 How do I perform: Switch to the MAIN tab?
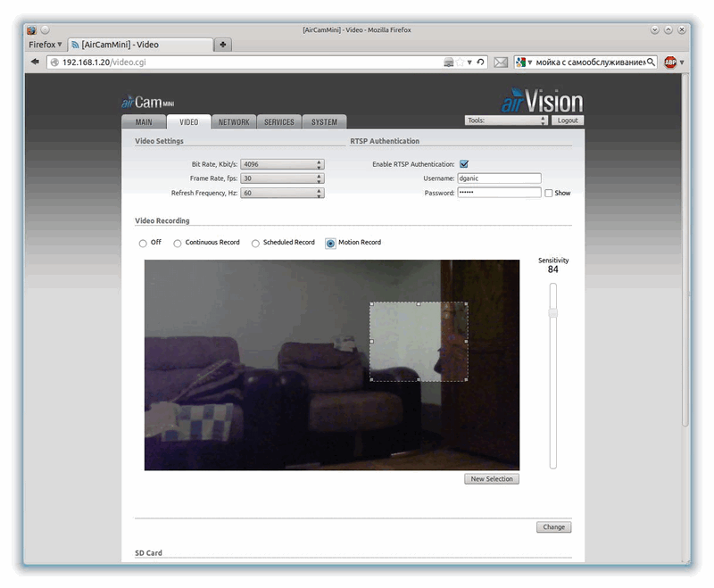coord(144,122)
